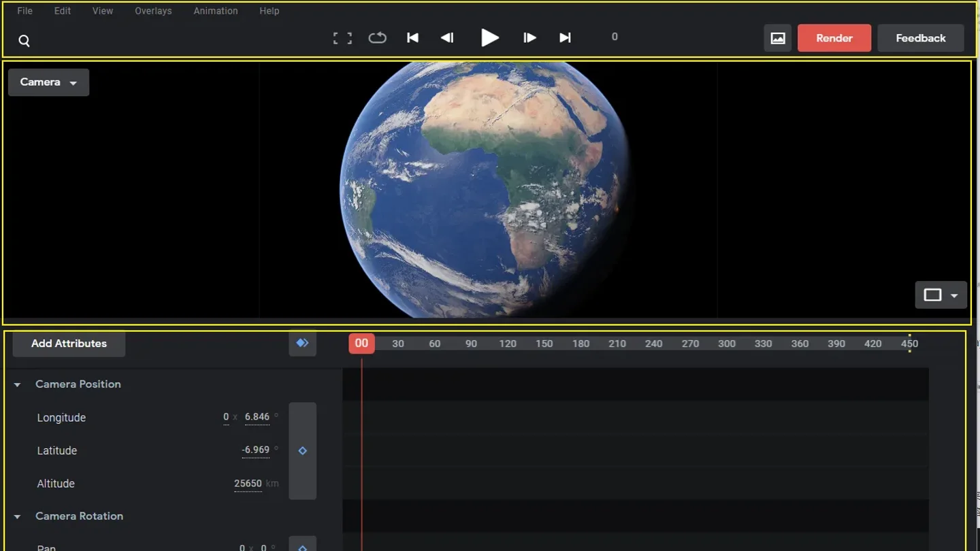Collapse the Camera Rotation group
Image resolution: width=980 pixels, height=551 pixels.
[x=18, y=517]
